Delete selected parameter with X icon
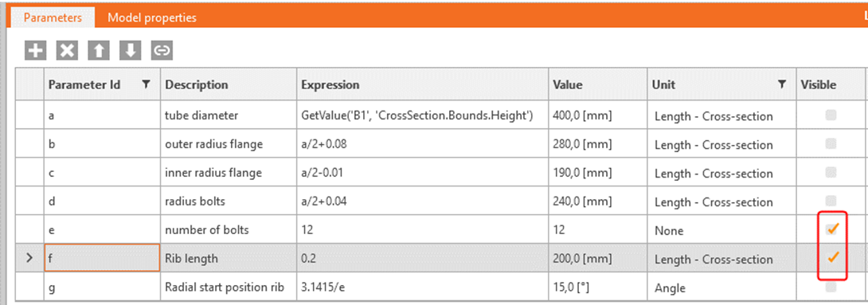The height and width of the screenshot is (305, 868). click(66, 51)
